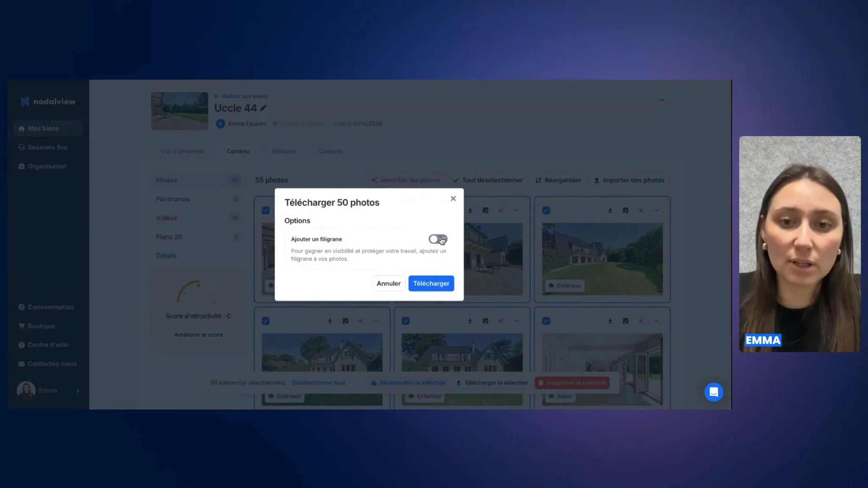Uncheck the top-right Extérieur lawn photo checkbox
The width and height of the screenshot is (868, 488).
click(546, 211)
